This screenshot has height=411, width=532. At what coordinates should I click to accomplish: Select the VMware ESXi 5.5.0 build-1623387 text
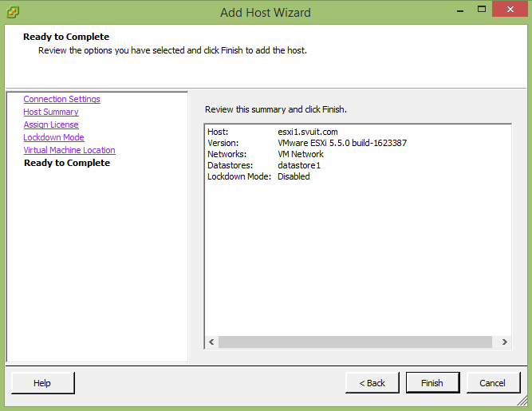[x=342, y=143]
